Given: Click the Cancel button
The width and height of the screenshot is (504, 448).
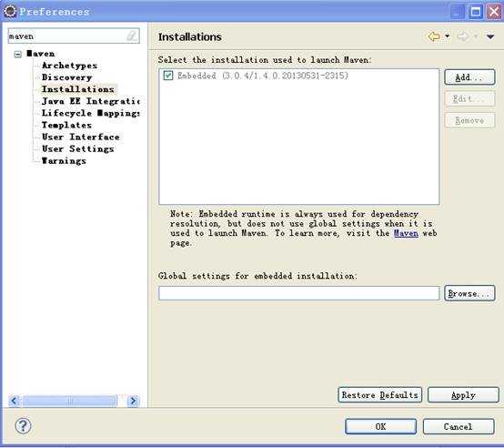Looking at the screenshot, I should [x=459, y=426].
